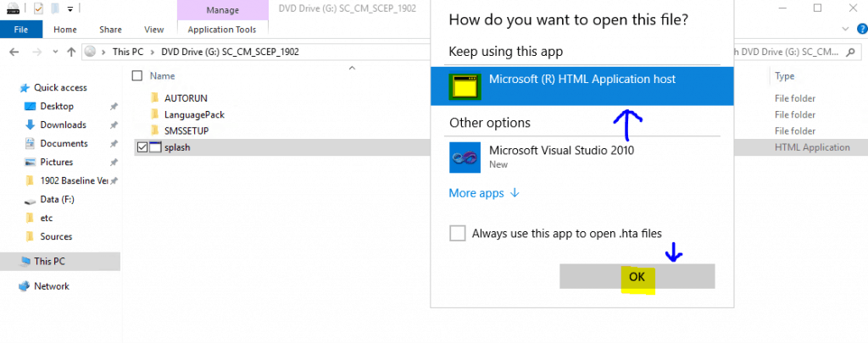Image resolution: width=868 pixels, height=343 pixels.
Task: Tick the select-all checkbox beside Name
Action: pos(137,75)
